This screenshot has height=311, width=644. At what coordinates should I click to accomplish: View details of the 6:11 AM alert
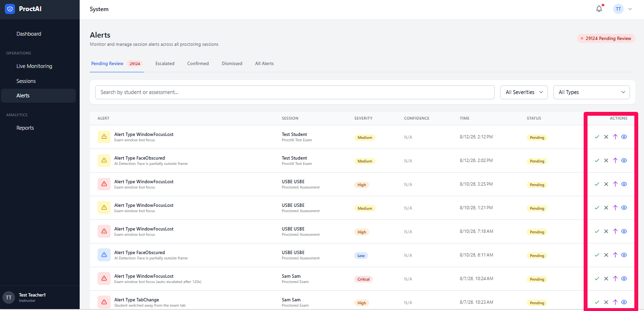click(x=624, y=255)
